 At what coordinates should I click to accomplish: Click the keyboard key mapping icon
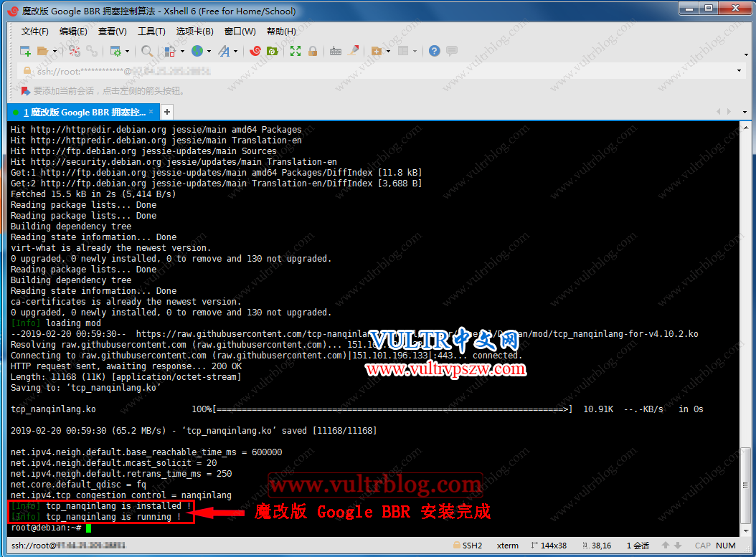pos(336,51)
